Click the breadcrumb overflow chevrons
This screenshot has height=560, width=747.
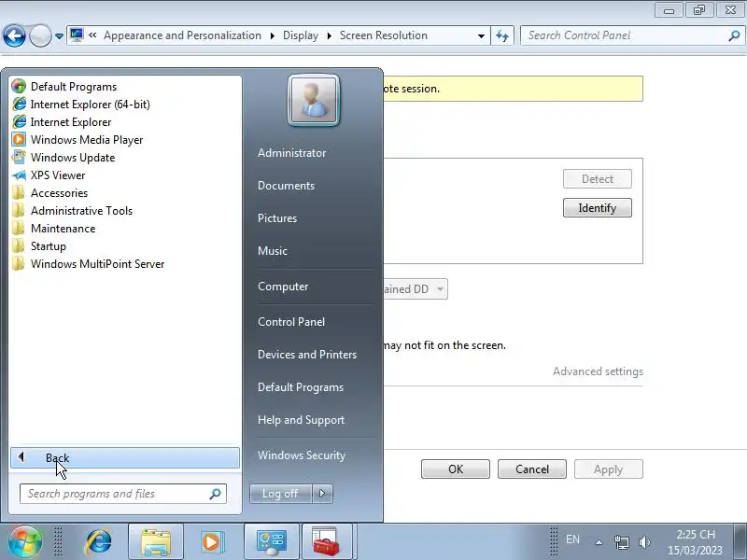click(92, 35)
